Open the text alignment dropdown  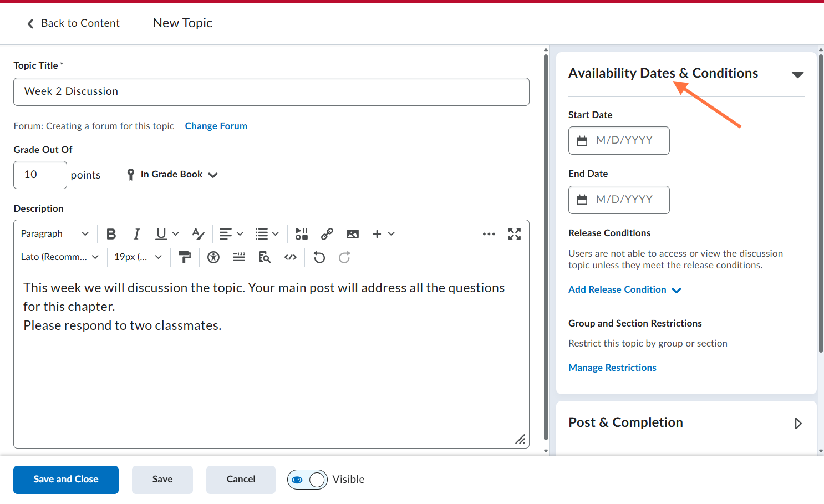tap(231, 234)
